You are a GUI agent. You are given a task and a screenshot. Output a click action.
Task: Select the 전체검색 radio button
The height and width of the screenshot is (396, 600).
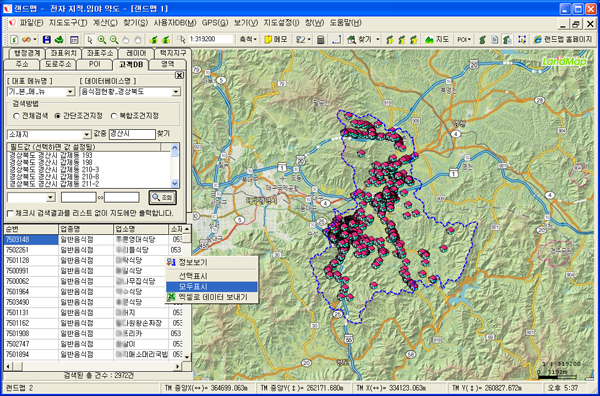16,116
